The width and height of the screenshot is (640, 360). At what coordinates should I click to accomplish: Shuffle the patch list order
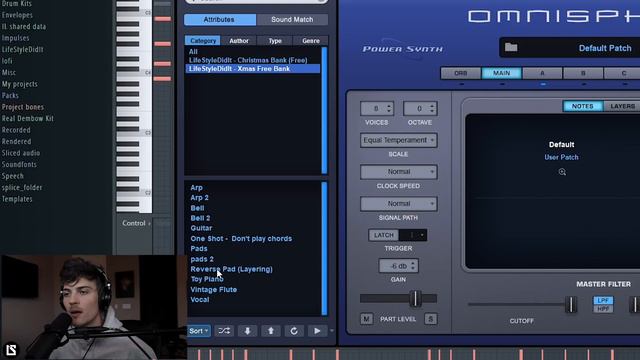tap(224, 331)
